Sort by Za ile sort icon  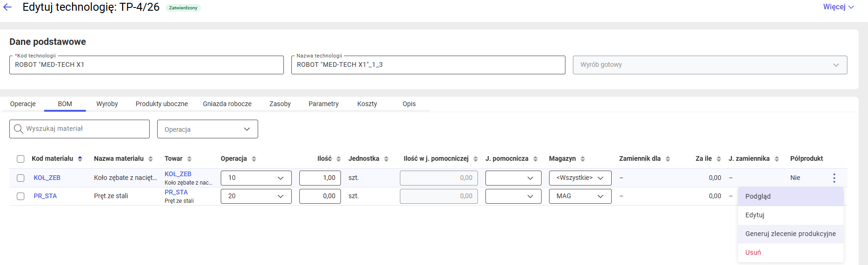coord(719,159)
